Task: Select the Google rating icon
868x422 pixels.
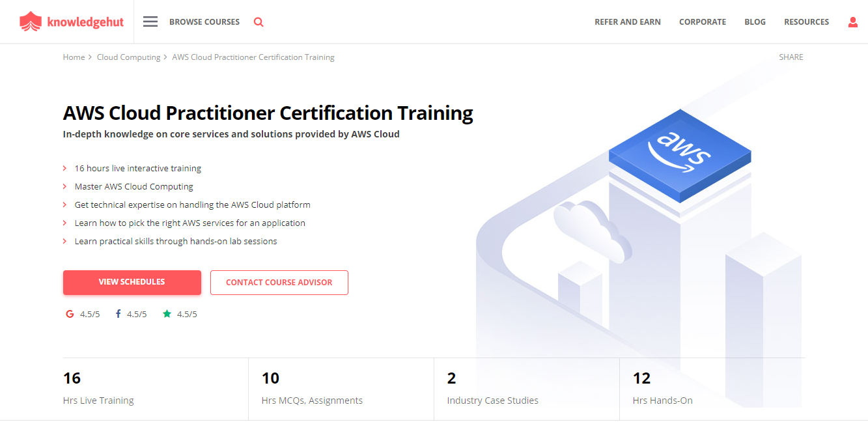Action: point(70,314)
